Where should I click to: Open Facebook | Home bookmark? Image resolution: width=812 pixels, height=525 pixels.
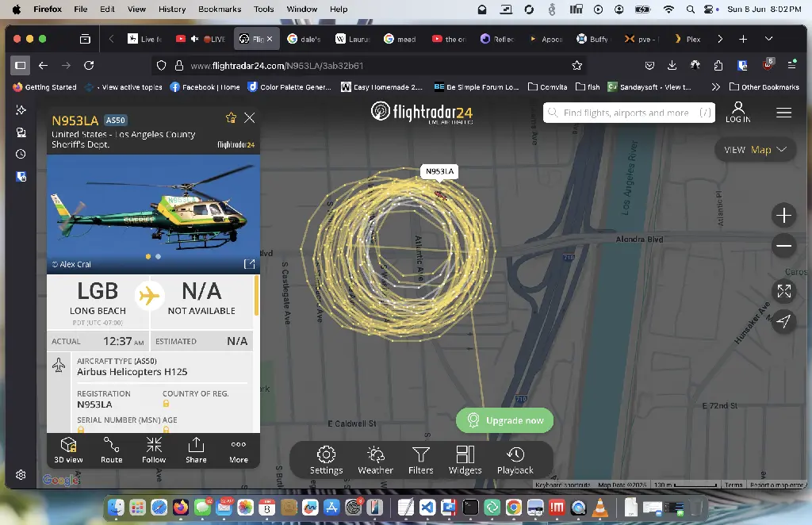coord(205,87)
